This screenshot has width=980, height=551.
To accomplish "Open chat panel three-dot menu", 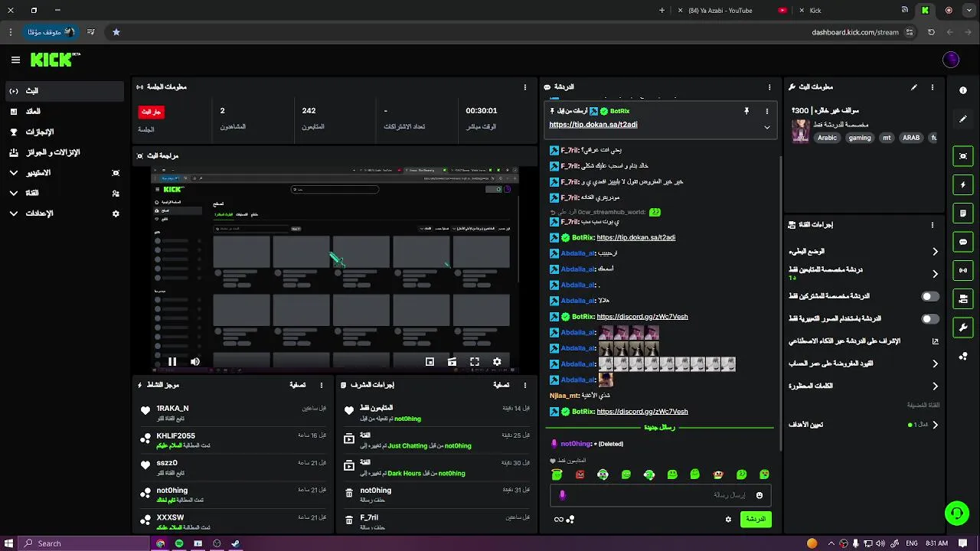I will click(769, 87).
